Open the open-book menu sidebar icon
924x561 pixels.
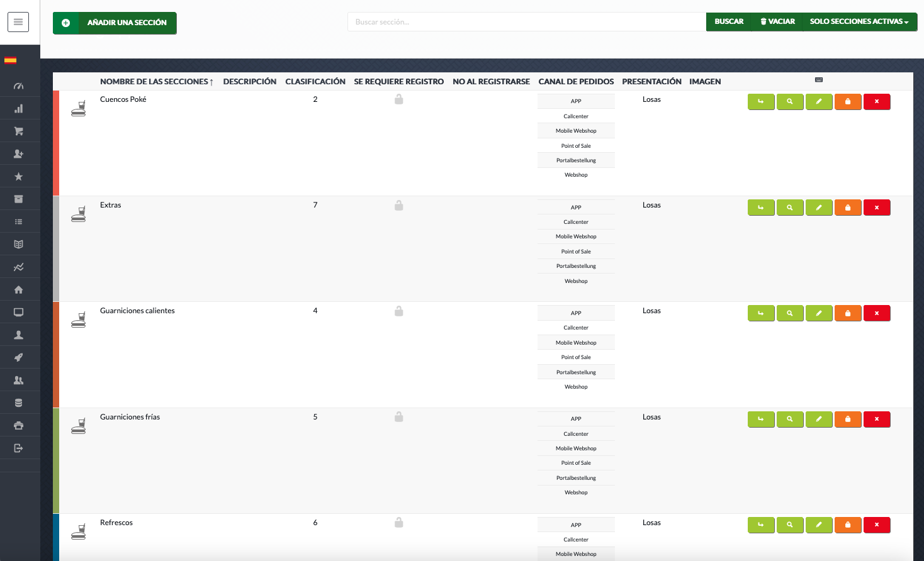pyautogui.click(x=18, y=245)
